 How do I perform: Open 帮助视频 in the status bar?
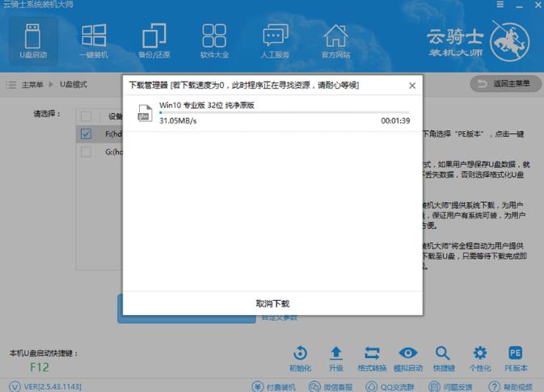pos(510,386)
